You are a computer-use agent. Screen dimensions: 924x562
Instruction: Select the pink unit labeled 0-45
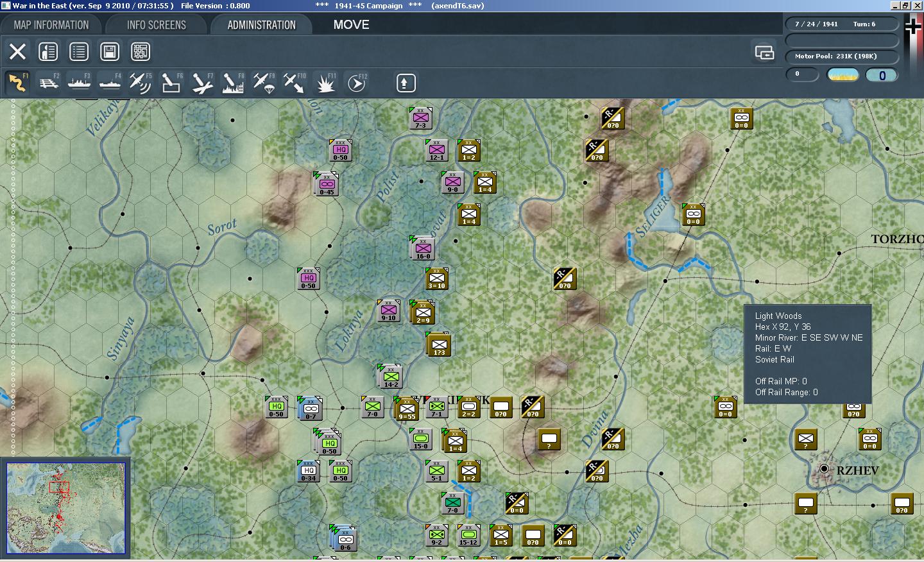pos(327,184)
